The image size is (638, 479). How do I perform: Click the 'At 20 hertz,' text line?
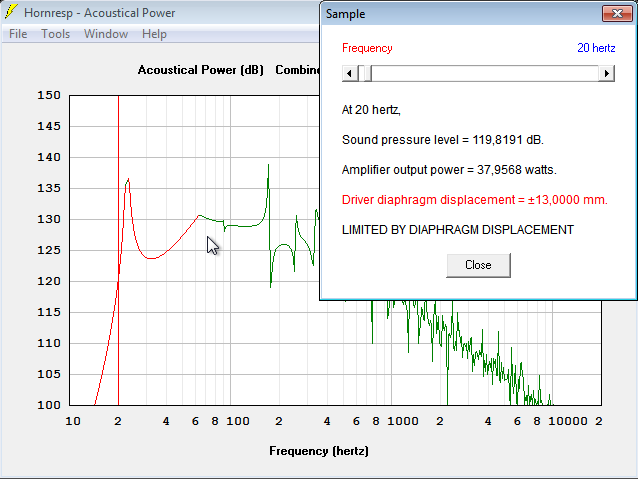(x=371, y=110)
